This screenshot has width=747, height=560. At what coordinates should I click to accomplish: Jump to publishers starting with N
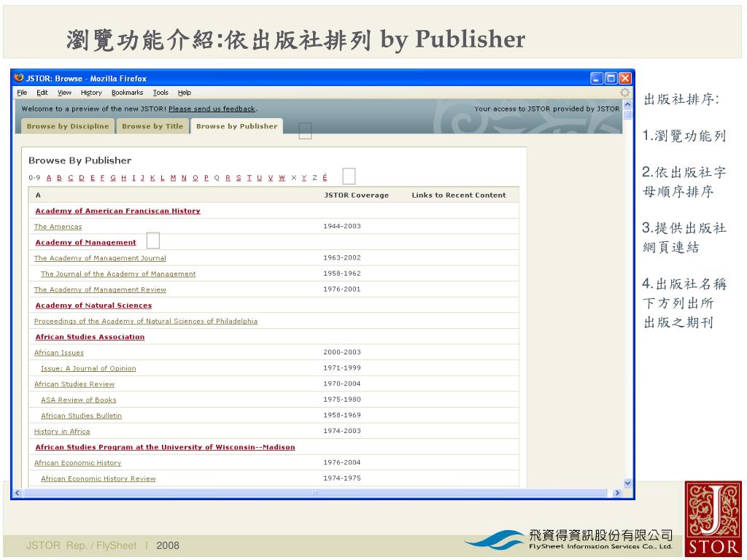click(x=184, y=178)
